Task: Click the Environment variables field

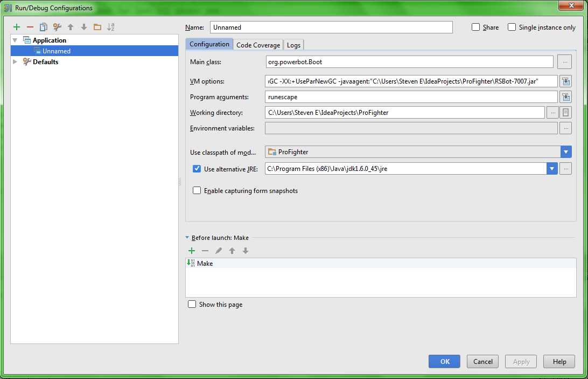Action: [411, 128]
